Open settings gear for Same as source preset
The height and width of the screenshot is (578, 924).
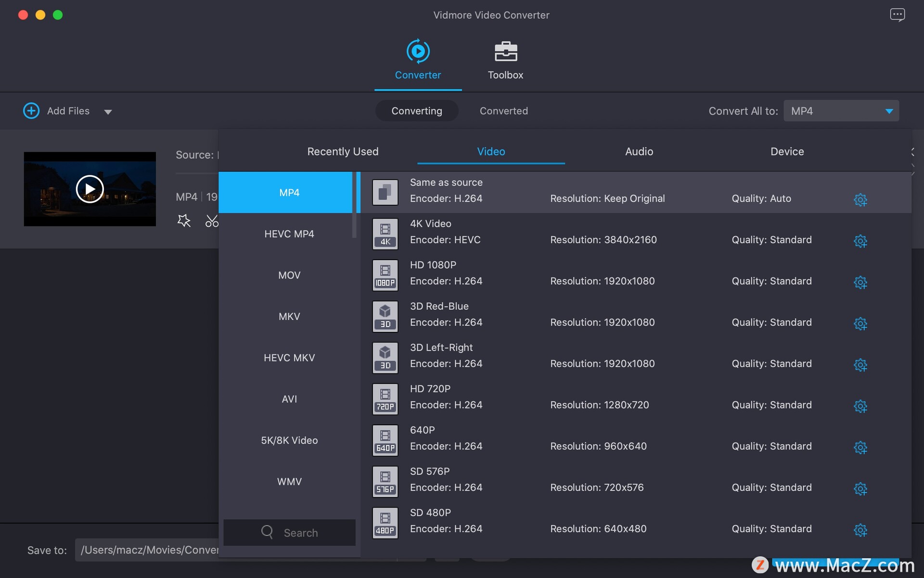(860, 200)
